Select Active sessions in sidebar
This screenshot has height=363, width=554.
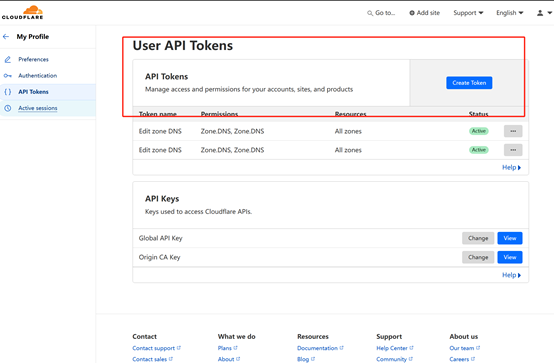38,108
